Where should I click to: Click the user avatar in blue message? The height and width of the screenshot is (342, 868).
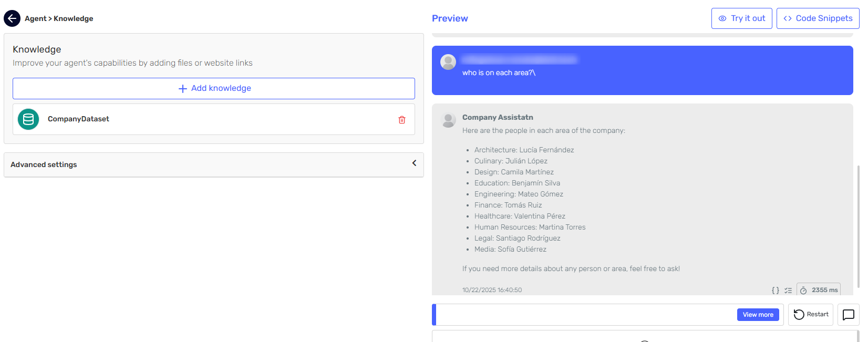tap(448, 62)
